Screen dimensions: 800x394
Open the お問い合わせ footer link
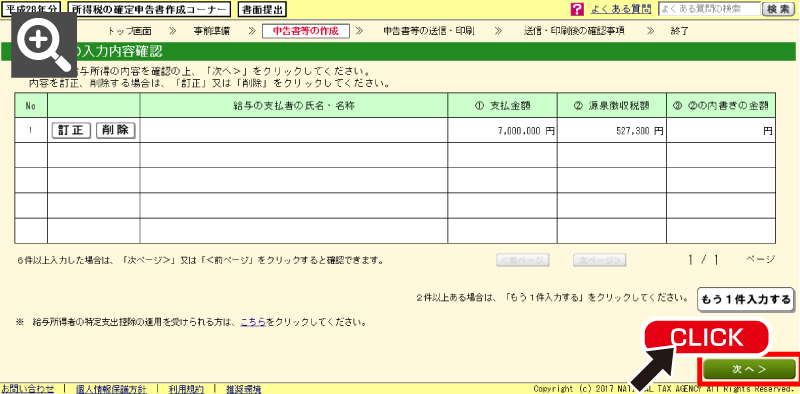click(x=28, y=389)
